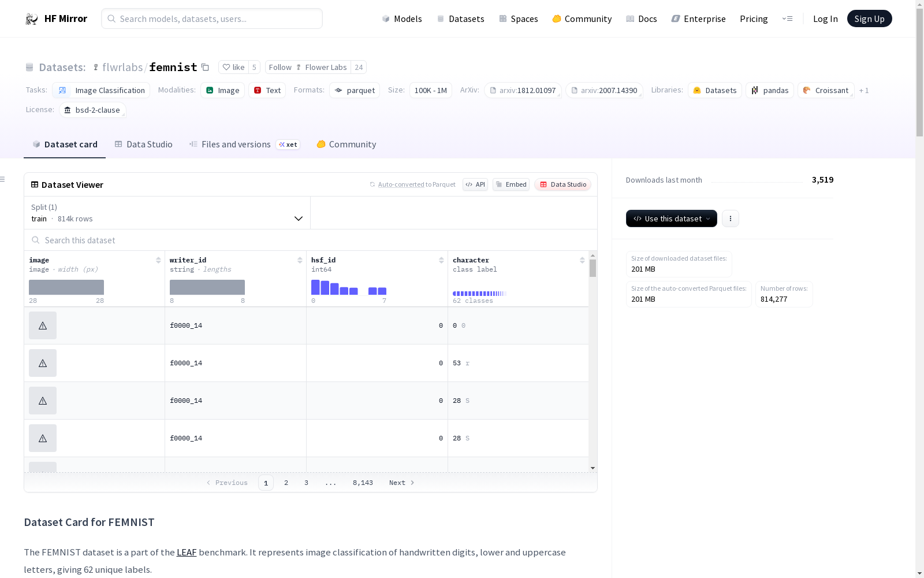Open the three-dot options menu beside Use this dataset
Viewport: 924px width, 578px height.
(x=731, y=218)
